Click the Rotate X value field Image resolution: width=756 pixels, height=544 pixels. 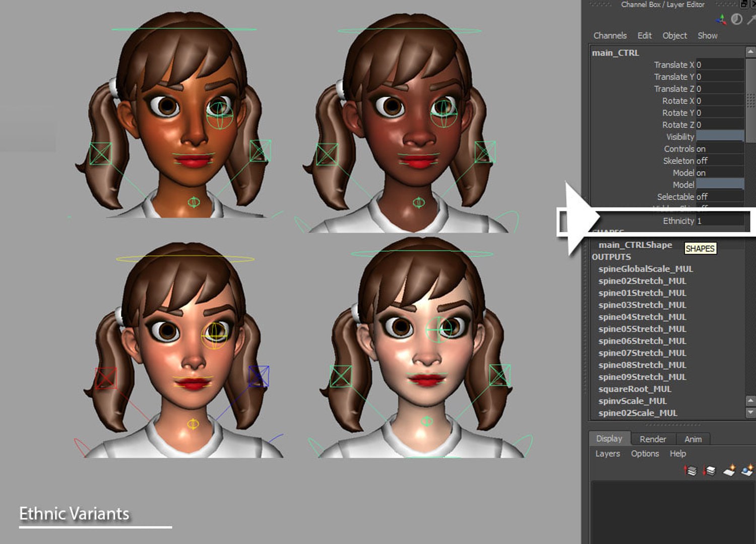(720, 101)
